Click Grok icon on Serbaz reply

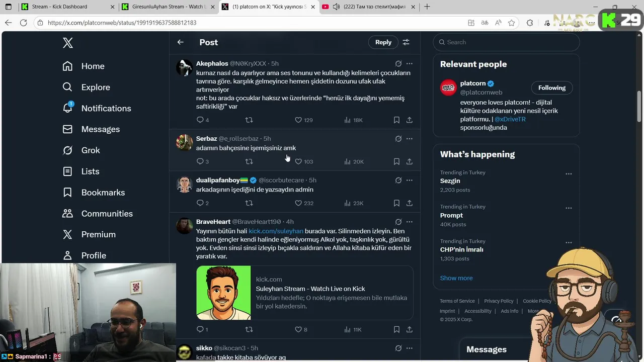398,139
